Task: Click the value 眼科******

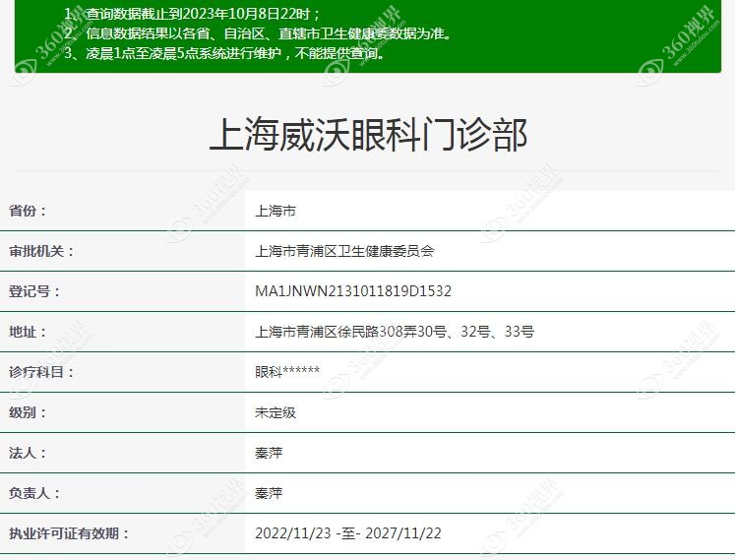Action: (x=287, y=372)
